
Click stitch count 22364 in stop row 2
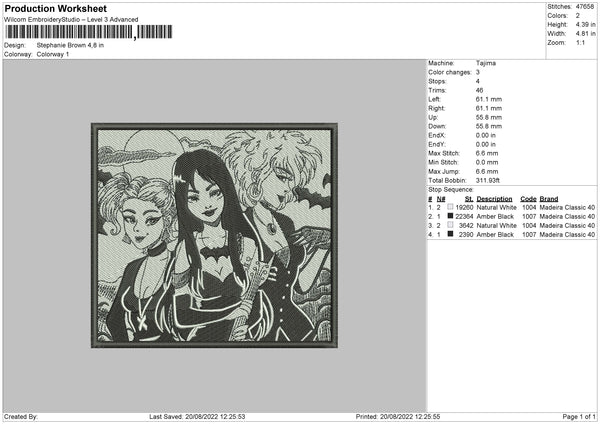point(464,217)
